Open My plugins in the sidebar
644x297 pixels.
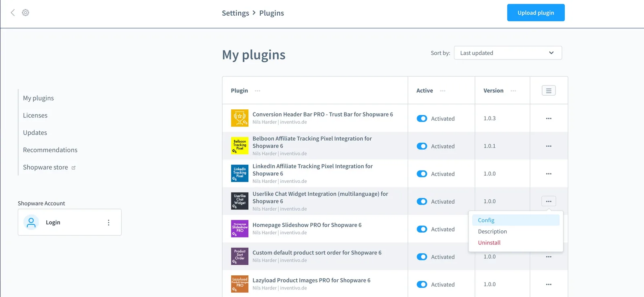(38, 98)
